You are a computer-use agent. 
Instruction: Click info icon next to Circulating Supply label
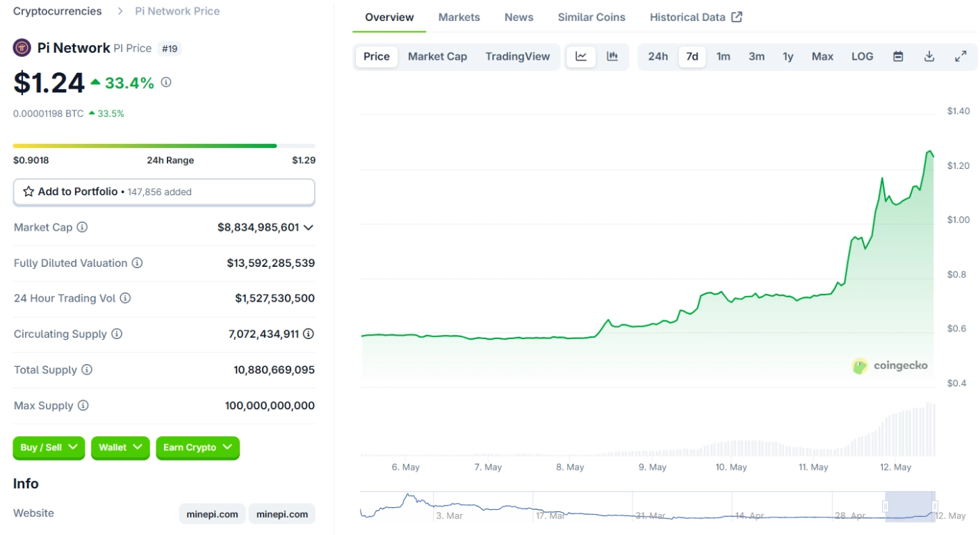point(117,334)
